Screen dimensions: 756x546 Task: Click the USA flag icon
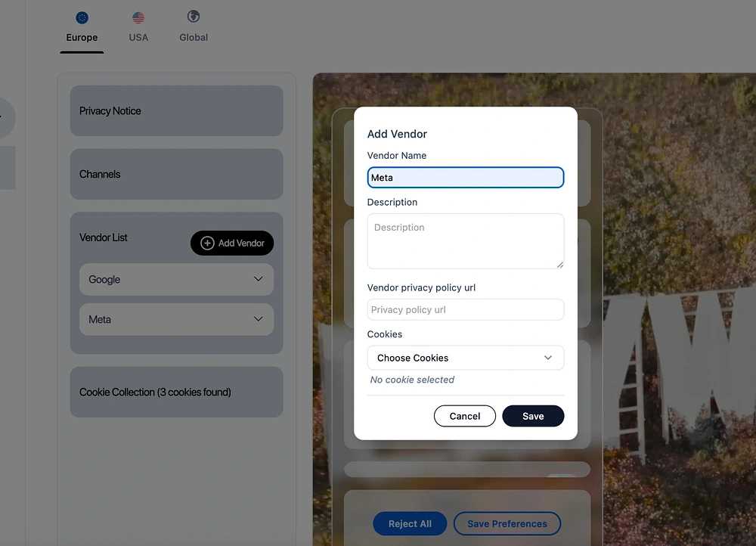click(x=138, y=18)
